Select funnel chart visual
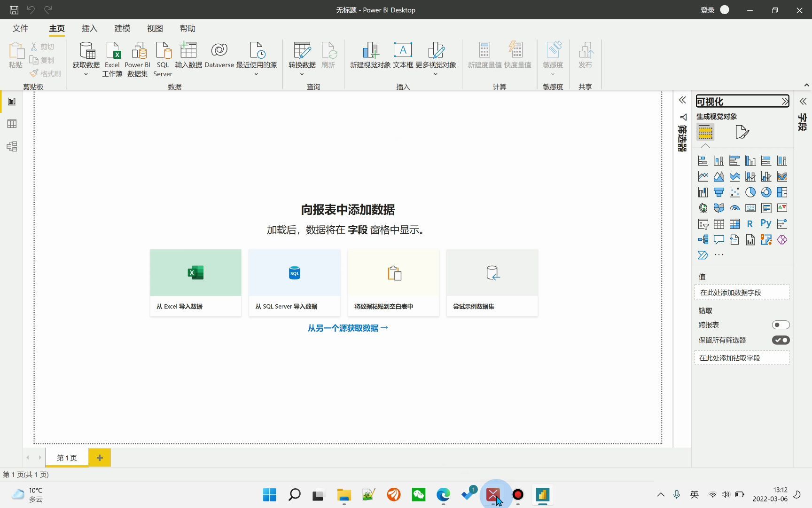 click(x=719, y=192)
